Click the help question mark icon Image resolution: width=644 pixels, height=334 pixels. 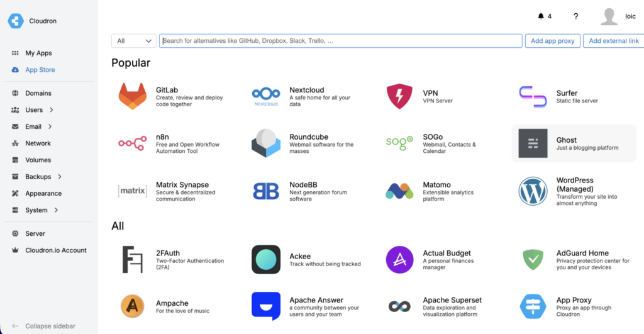(x=575, y=16)
